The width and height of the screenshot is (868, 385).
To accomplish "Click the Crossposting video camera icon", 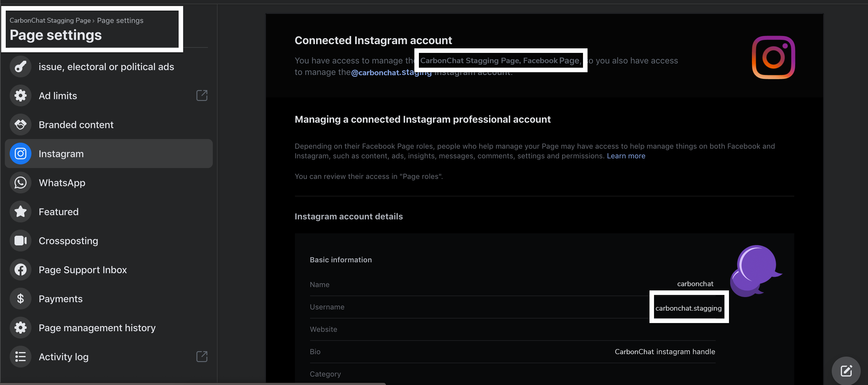I will (21, 241).
